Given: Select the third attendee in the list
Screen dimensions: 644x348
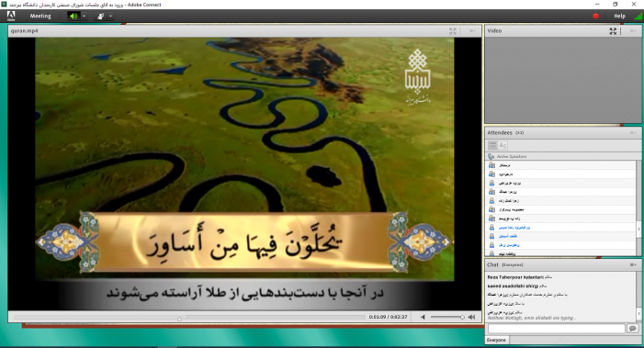Looking at the screenshot, I should (560, 183).
